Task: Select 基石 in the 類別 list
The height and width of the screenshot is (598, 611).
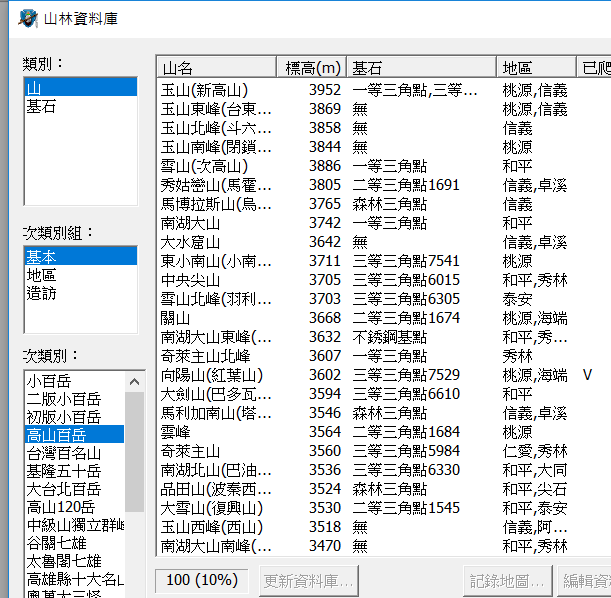Action: (x=41, y=106)
